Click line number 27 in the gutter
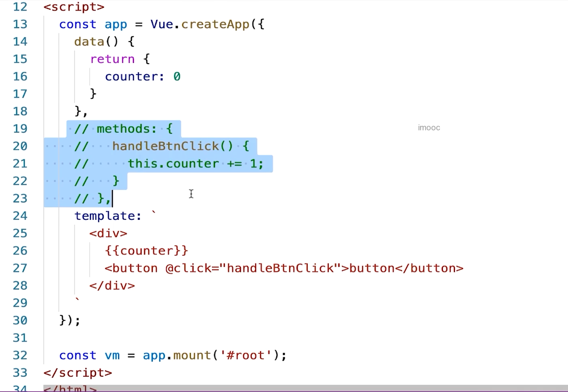Image resolution: width=568 pixels, height=392 pixels. 20,268
